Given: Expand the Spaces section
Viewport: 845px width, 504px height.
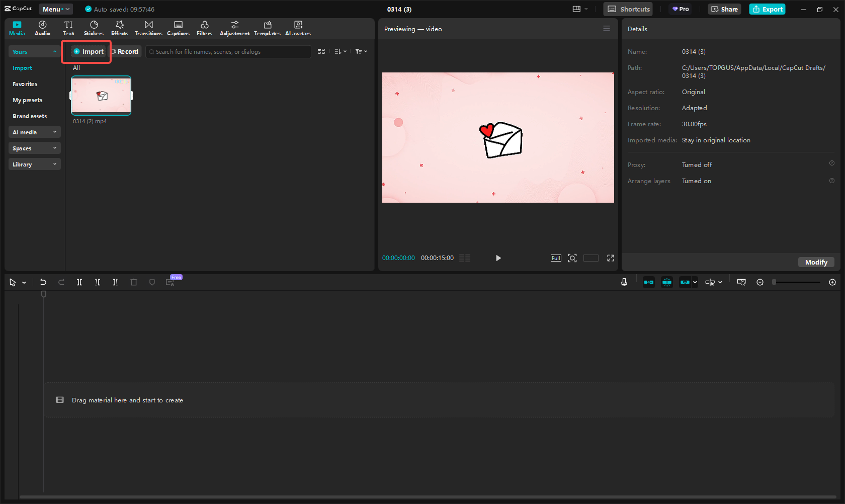Looking at the screenshot, I should [x=34, y=148].
